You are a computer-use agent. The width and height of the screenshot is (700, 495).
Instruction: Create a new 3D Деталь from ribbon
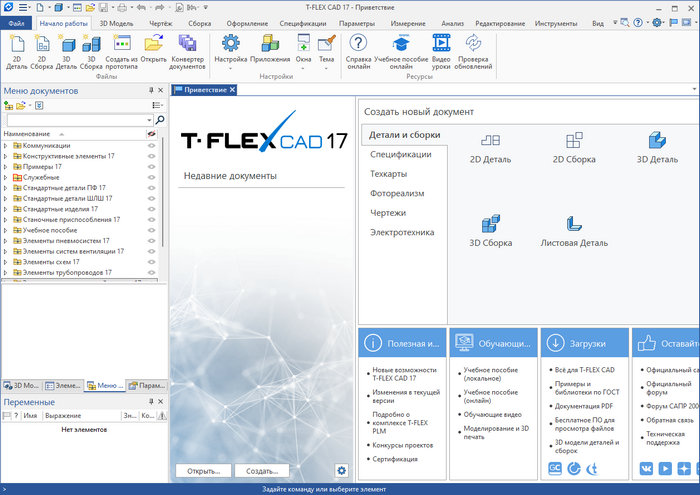pos(67,52)
